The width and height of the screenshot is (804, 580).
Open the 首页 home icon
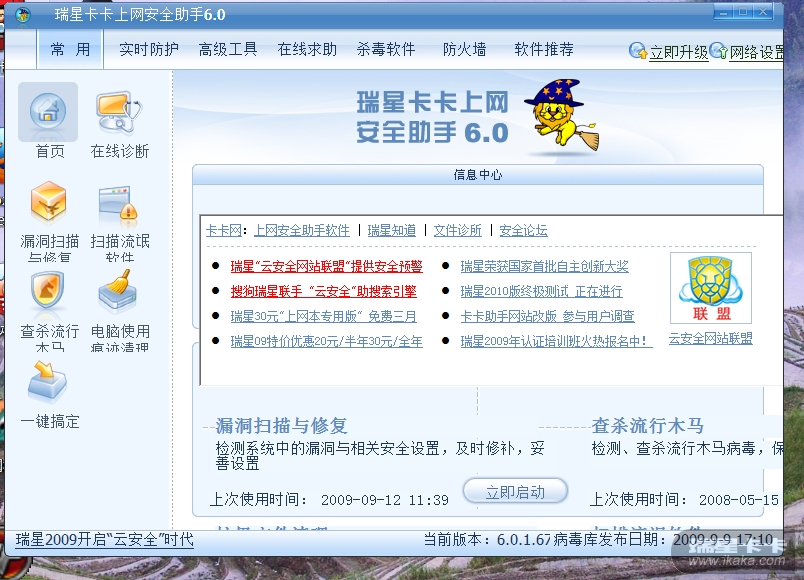point(48,111)
